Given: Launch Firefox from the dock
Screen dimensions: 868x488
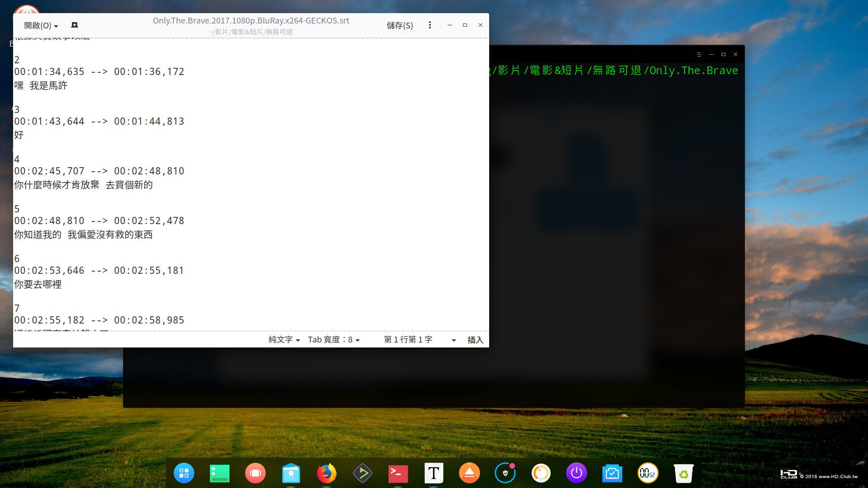Looking at the screenshot, I should point(327,473).
